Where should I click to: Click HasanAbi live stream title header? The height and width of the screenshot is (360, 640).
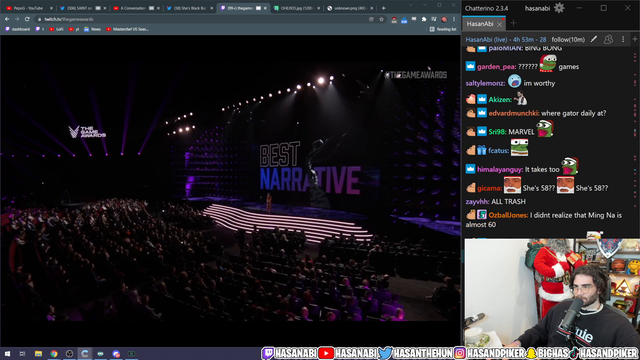pyautogui.click(x=506, y=40)
